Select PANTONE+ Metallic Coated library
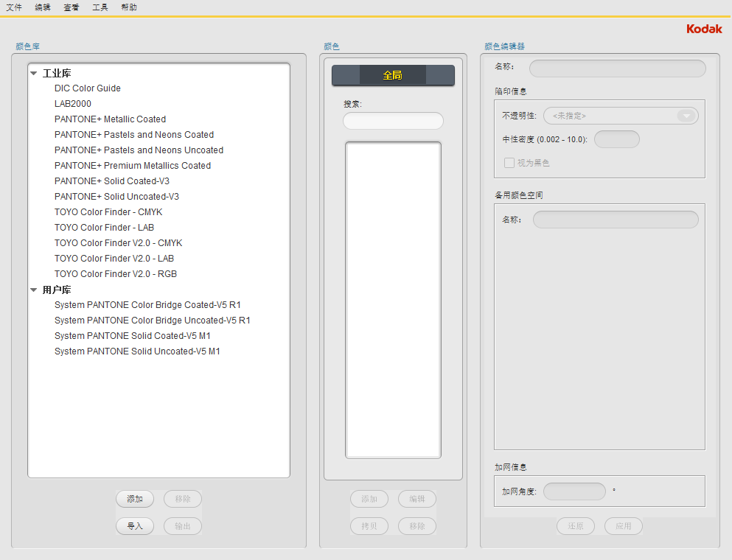The image size is (732, 560). coord(110,119)
